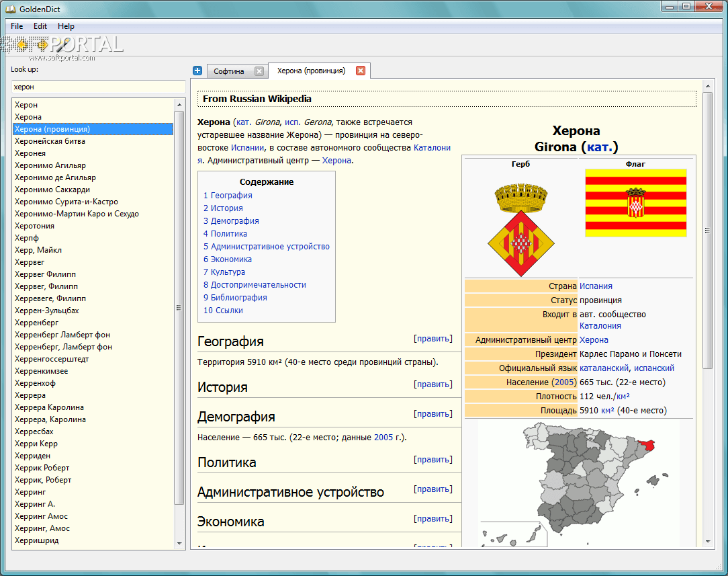The image size is (728, 576).
Task: Jump to contents entry 5 Административное устройство
Action: (267, 247)
